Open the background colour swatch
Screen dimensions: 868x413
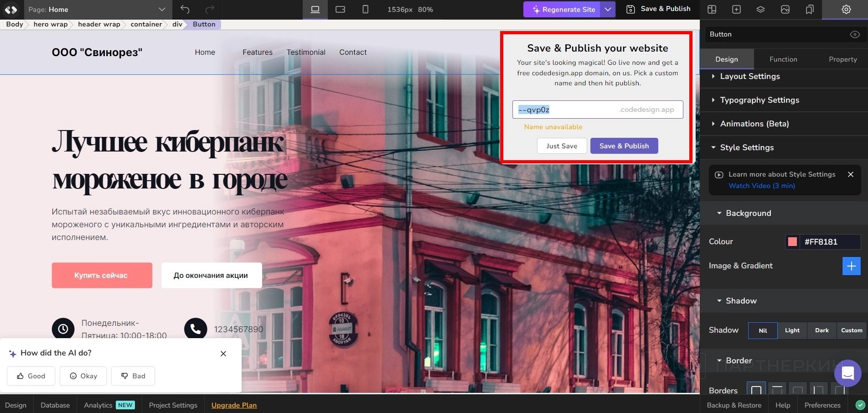tap(793, 242)
